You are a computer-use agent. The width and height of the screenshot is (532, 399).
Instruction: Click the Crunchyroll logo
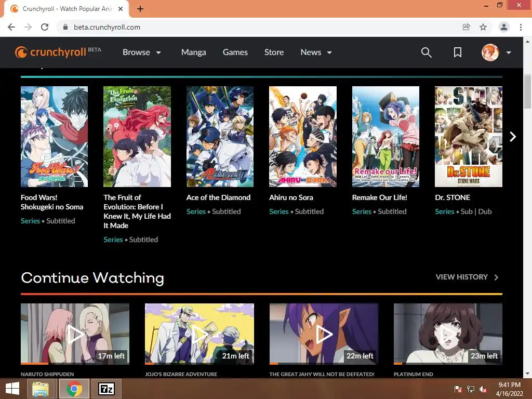pyautogui.click(x=58, y=52)
